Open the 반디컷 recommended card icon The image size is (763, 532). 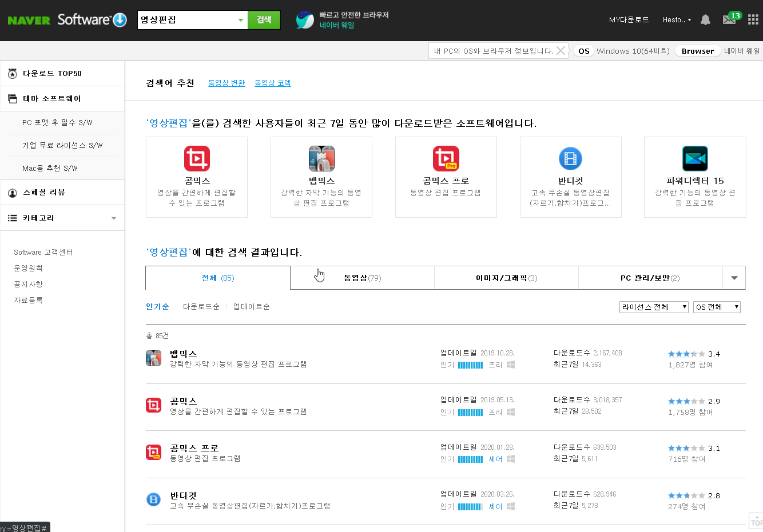tap(570, 158)
